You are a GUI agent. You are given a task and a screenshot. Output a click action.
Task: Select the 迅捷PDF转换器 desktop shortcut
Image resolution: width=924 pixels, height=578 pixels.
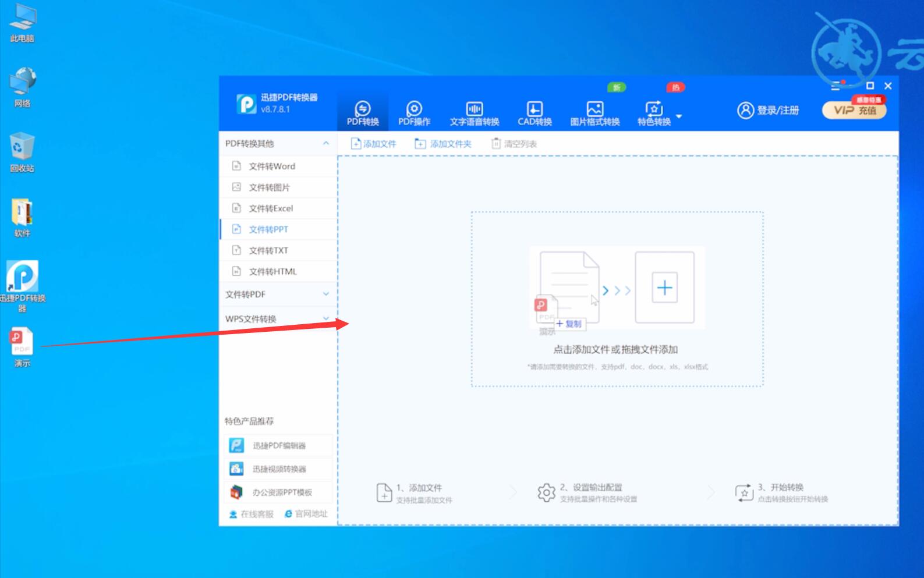[22, 286]
